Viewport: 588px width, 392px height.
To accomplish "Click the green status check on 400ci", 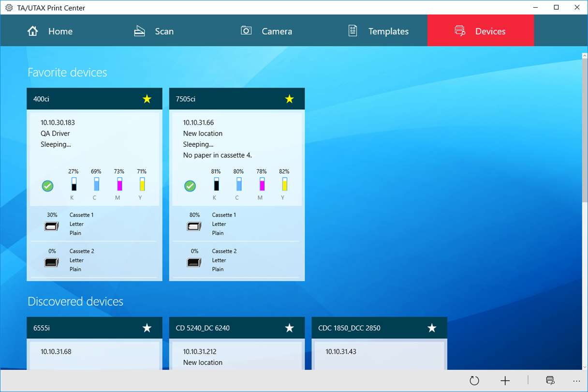I will [47, 186].
